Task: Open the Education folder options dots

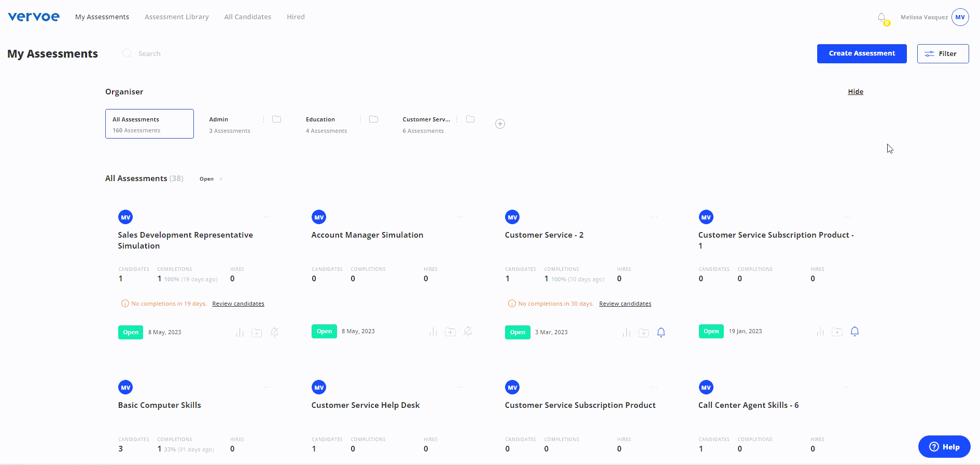Action: tap(360, 119)
